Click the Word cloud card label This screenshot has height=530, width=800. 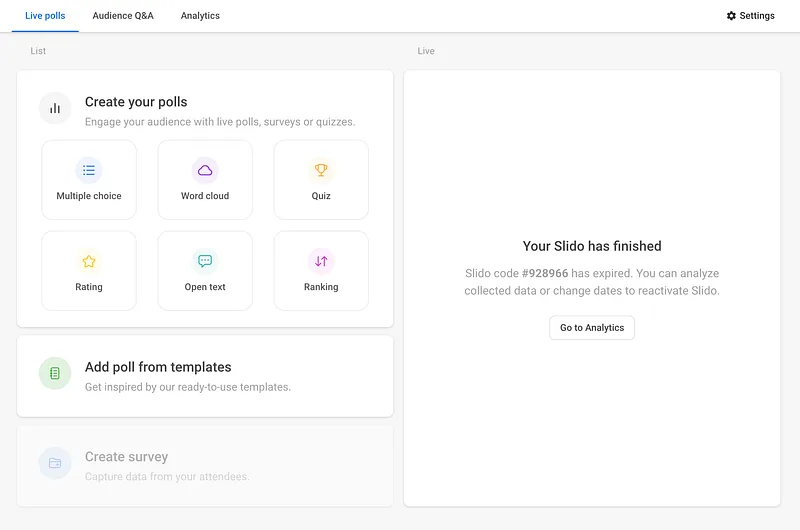[x=205, y=196]
